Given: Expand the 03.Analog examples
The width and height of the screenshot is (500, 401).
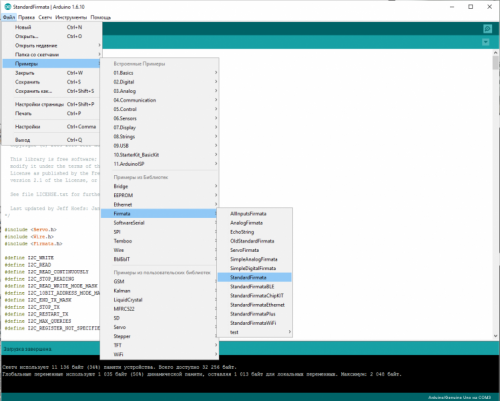Looking at the screenshot, I should tap(160, 91).
